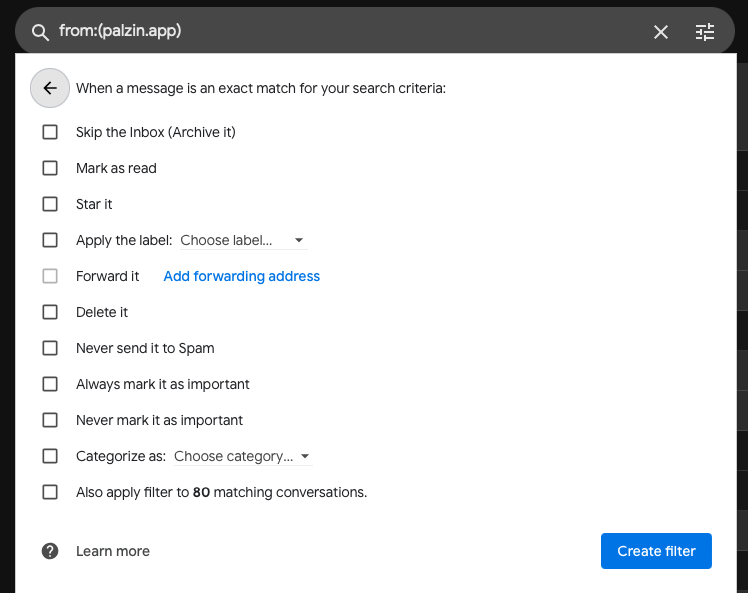748x593 pixels.
Task: Tick the Star it checkbox
Action: pos(50,204)
